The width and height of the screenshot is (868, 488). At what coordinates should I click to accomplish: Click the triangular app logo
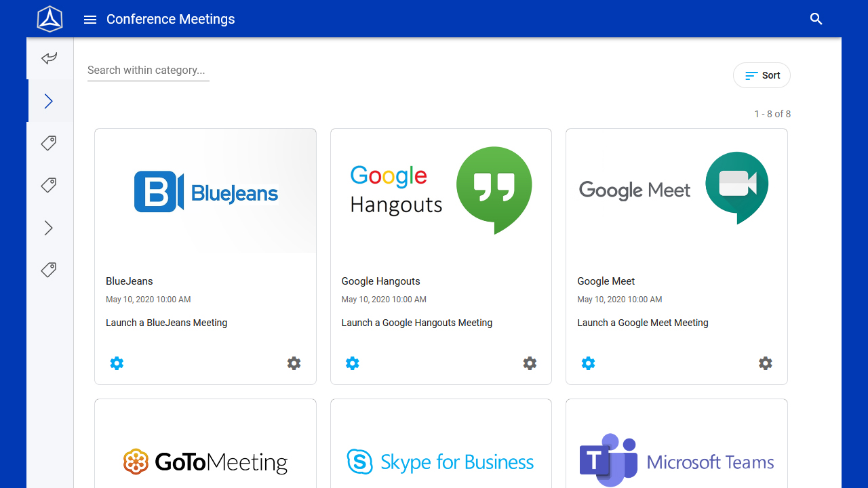pos(50,19)
